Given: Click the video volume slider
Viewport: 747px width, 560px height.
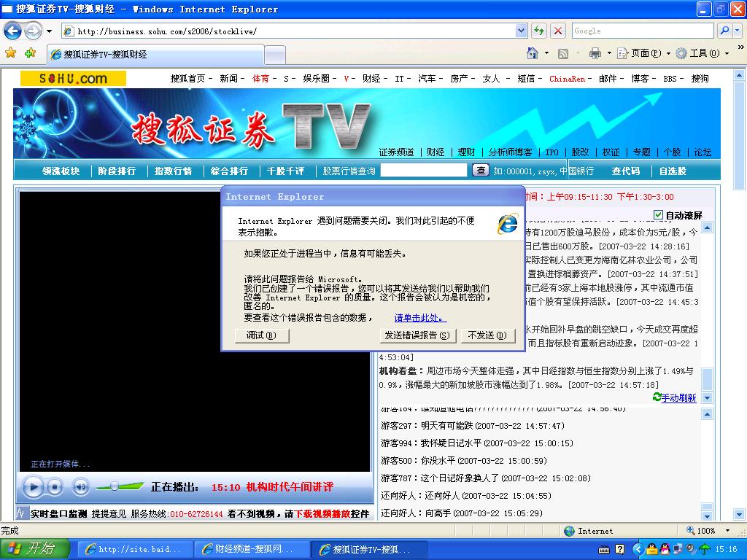Looking at the screenshot, I should [x=120, y=486].
